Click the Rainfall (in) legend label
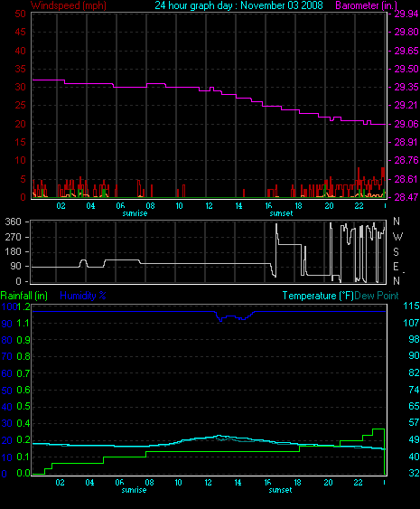This screenshot has height=509, width=420. click(x=24, y=296)
